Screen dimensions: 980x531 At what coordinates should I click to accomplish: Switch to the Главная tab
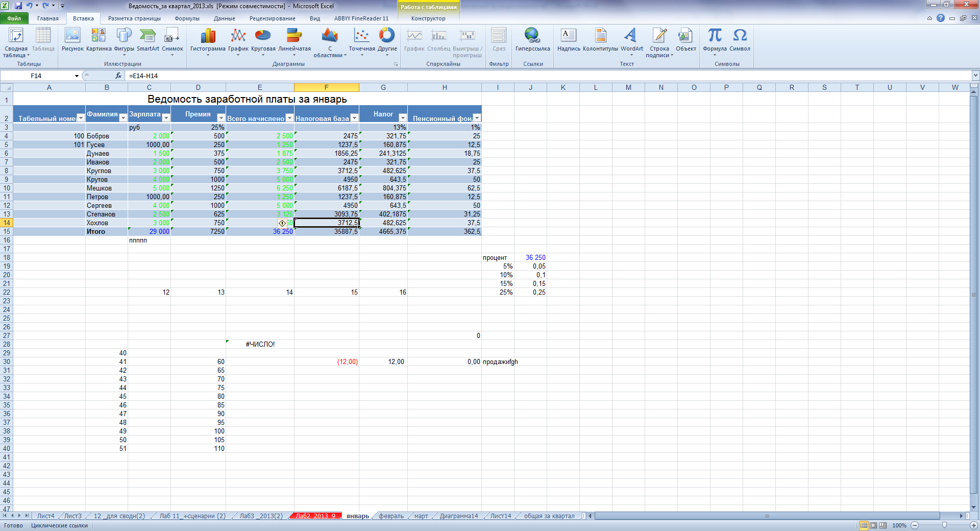pos(48,18)
